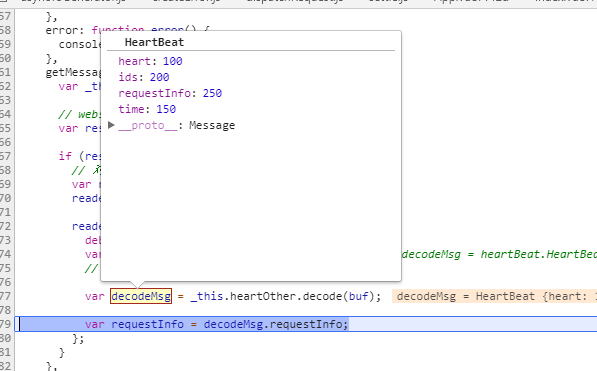
Task: Select the time: 150 property
Action: 147,109
